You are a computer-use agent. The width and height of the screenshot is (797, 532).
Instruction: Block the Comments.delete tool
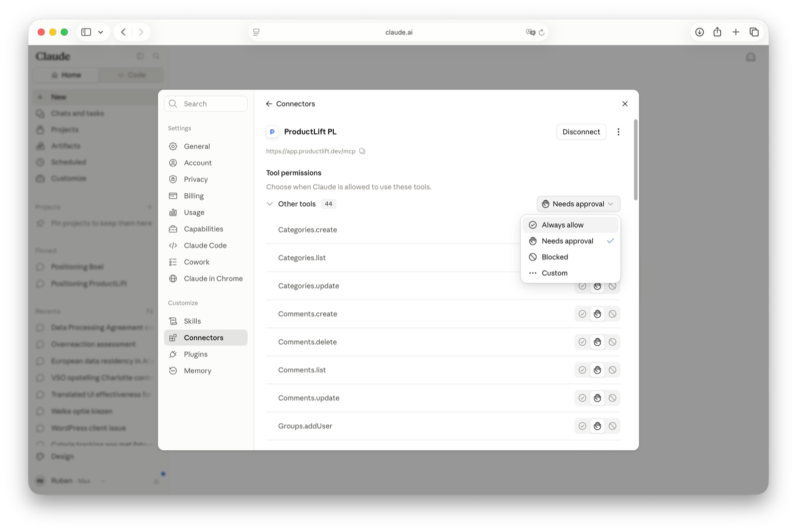tap(612, 342)
